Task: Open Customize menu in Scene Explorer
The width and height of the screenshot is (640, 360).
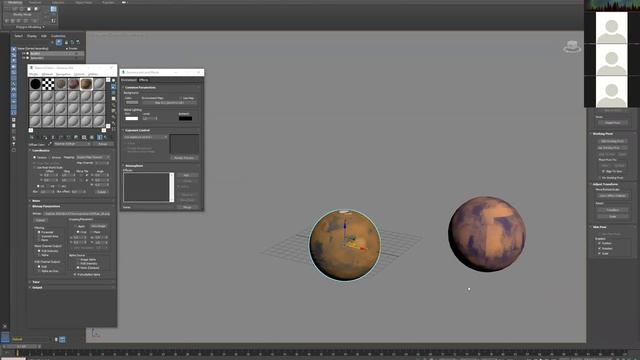Action: point(58,36)
